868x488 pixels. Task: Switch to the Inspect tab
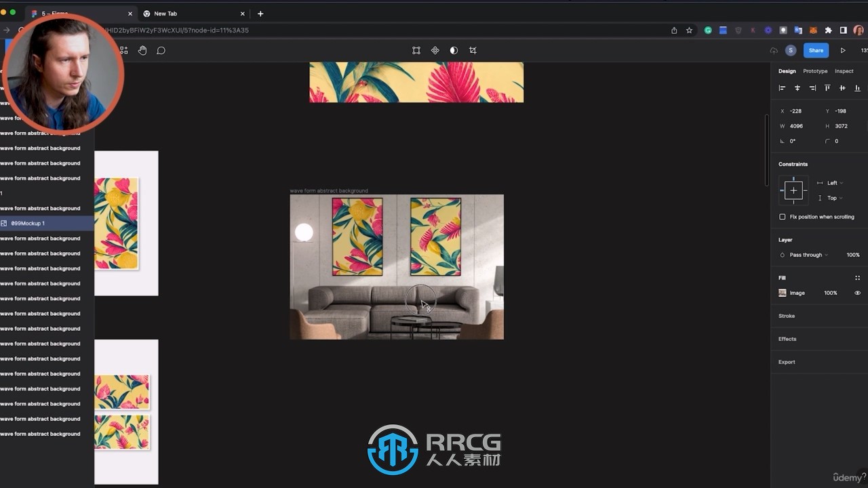844,71
